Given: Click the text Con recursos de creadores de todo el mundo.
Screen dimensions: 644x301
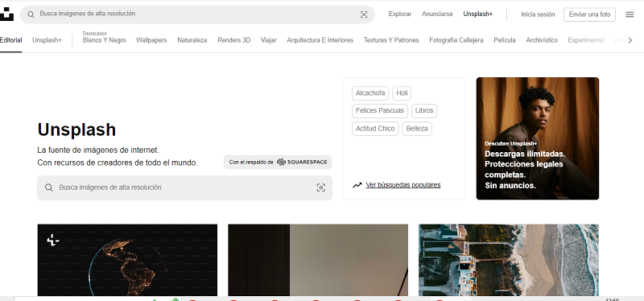Looking at the screenshot, I should tap(118, 163).
